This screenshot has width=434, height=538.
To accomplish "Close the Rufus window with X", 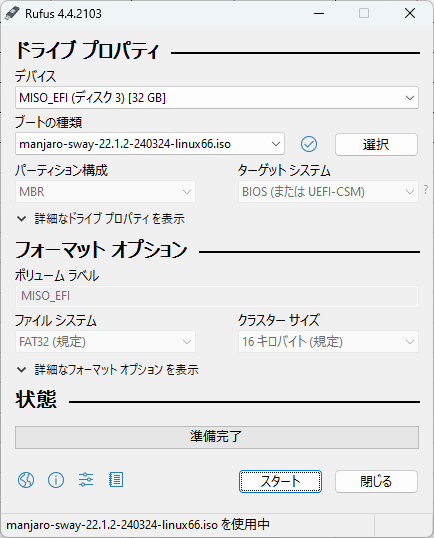I will coord(410,13).
